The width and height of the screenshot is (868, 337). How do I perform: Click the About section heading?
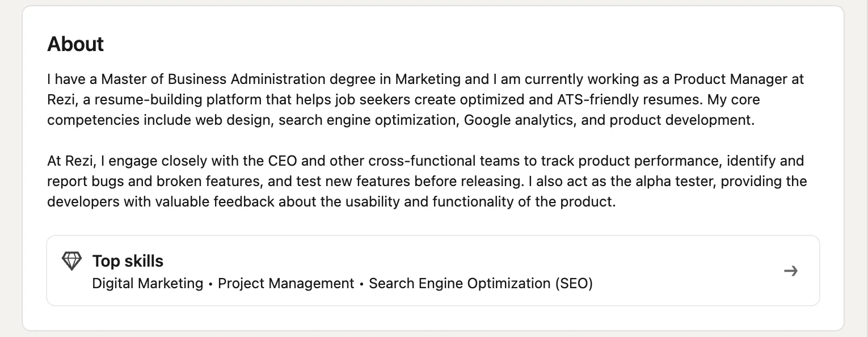75,44
